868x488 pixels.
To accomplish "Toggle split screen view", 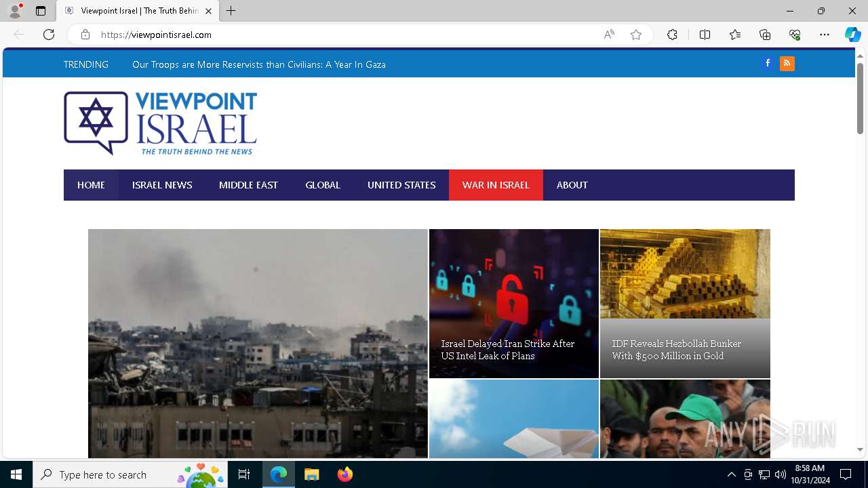I will point(705,35).
